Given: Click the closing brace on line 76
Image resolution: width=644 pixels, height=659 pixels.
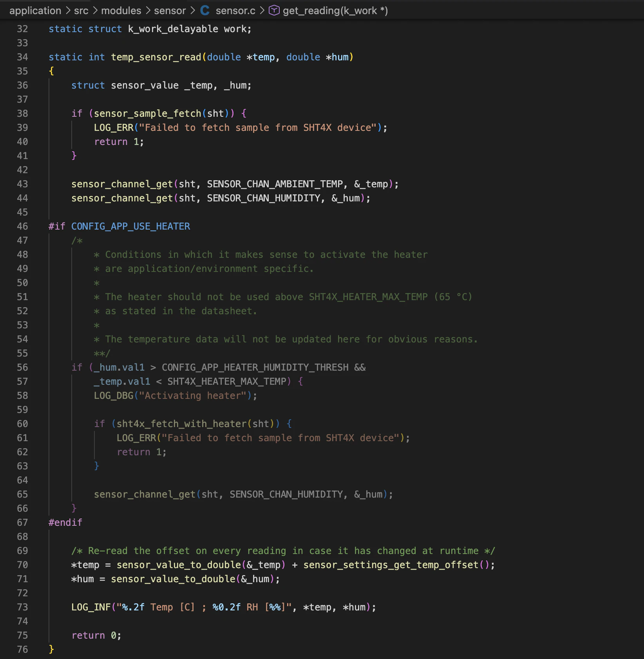Looking at the screenshot, I should click(x=51, y=650).
